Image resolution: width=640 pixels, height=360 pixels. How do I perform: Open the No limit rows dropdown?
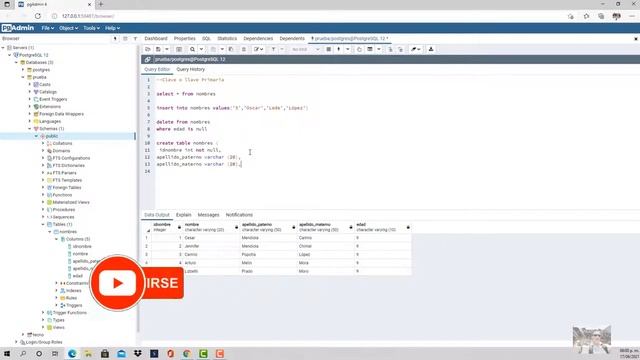tap(305, 49)
